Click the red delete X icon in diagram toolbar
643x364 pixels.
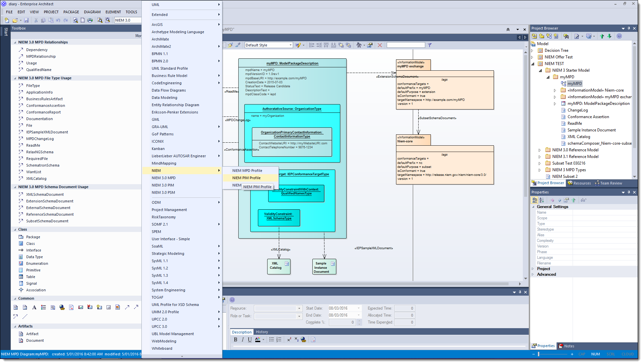point(380,45)
